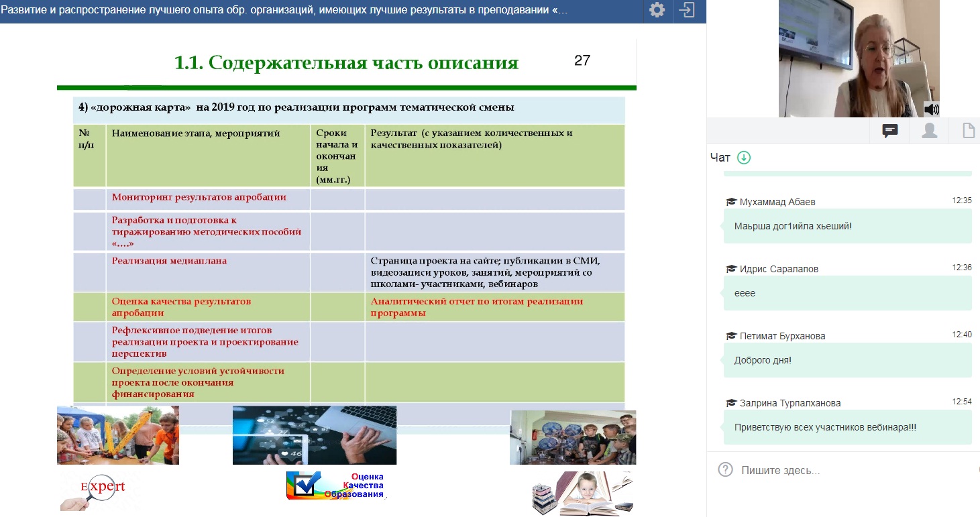Screen dimensions: 980x517
Task: Switch to the chat tab icon
Action: pyautogui.click(x=890, y=131)
